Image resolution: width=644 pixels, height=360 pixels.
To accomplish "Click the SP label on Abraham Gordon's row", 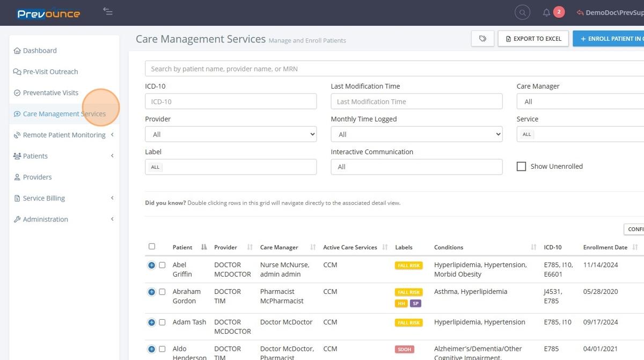I will [x=415, y=304].
